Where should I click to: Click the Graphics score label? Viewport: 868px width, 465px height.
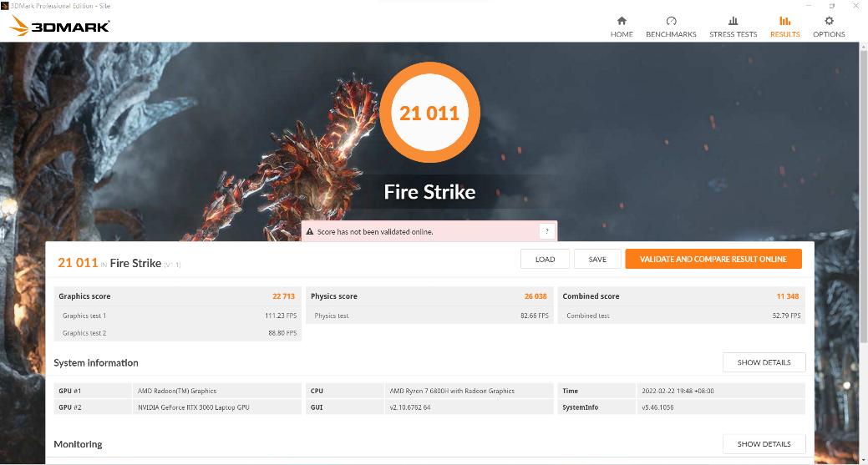click(x=84, y=296)
